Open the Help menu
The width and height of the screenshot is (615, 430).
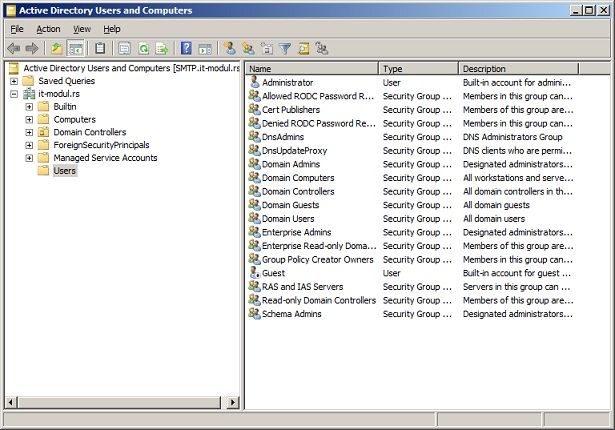pyautogui.click(x=112, y=29)
